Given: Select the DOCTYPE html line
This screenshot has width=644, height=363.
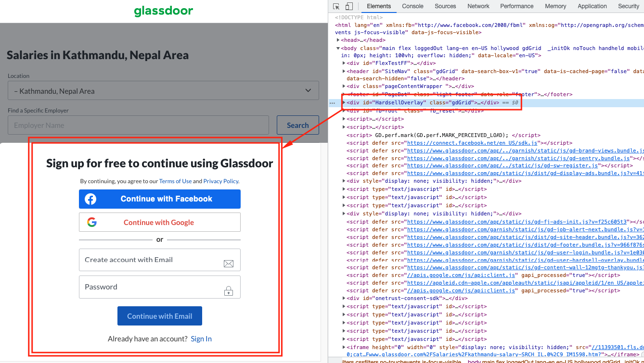Looking at the screenshot, I should [x=359, y=17].
